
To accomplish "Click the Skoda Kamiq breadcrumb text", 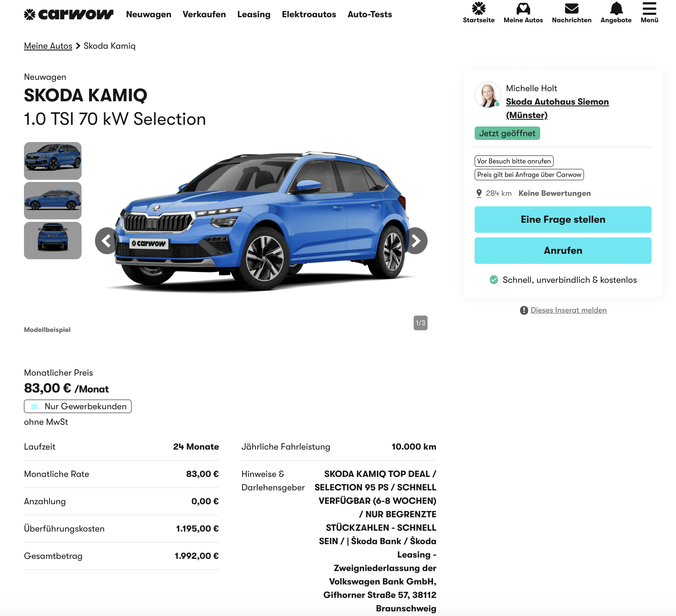I will coord(110,46).
